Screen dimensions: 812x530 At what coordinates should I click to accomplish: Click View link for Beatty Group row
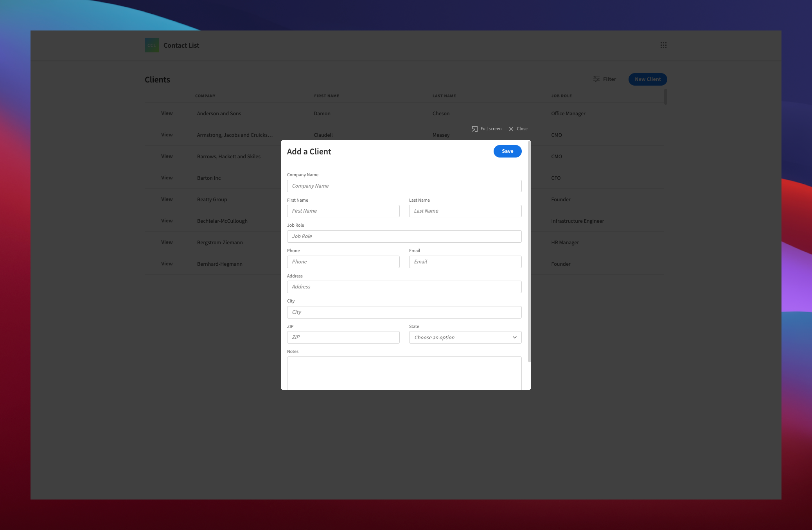(166, 199)
